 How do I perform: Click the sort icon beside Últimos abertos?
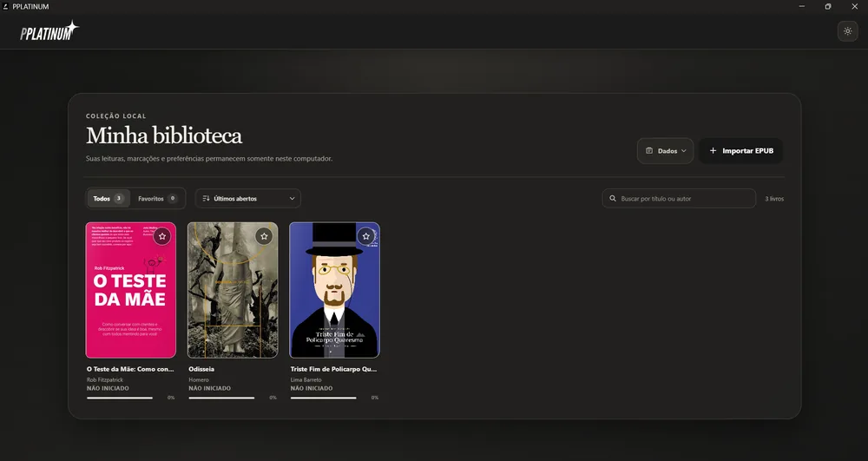(206, 198)
